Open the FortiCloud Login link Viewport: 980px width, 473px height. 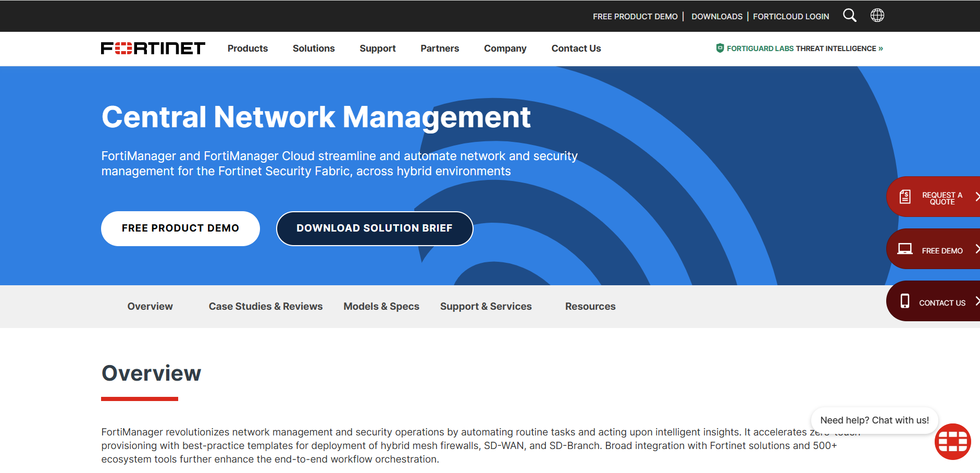(791, 17)
